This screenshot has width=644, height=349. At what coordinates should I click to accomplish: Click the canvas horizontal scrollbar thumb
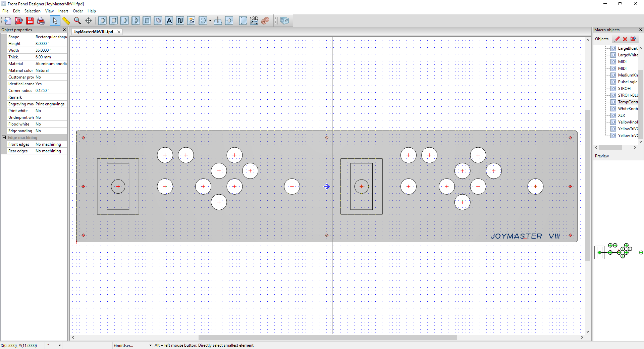327,338
